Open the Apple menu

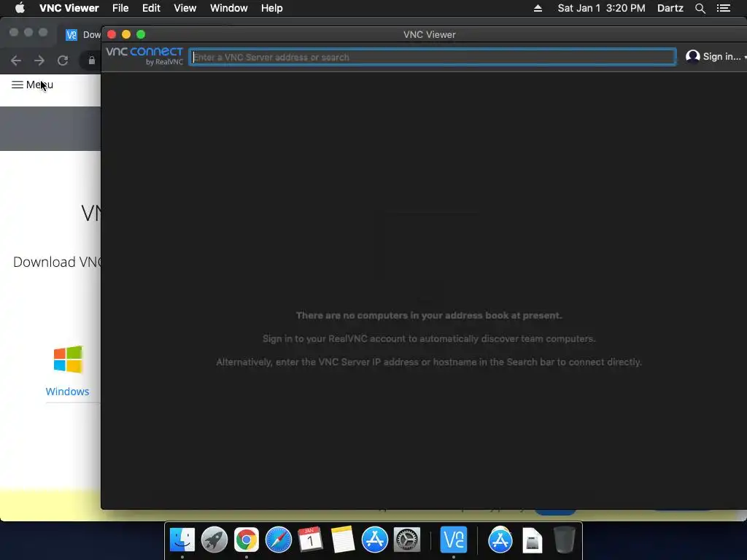click(20, 8)
